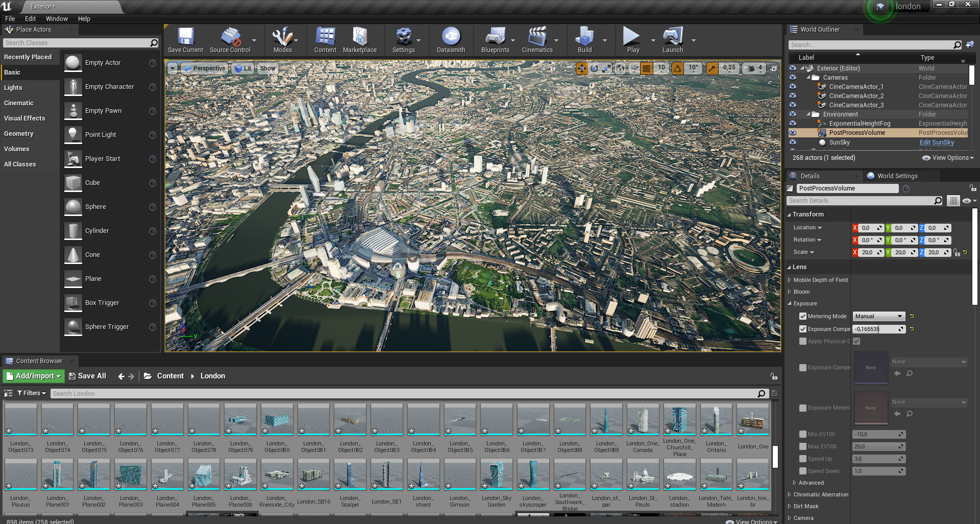Open Source Control from the toolbar
Viewport: 980px width, 524px height.
(230, 40)
